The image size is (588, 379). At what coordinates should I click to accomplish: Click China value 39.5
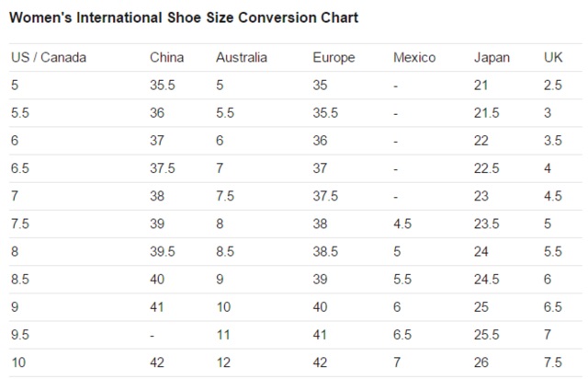(163, 252)
